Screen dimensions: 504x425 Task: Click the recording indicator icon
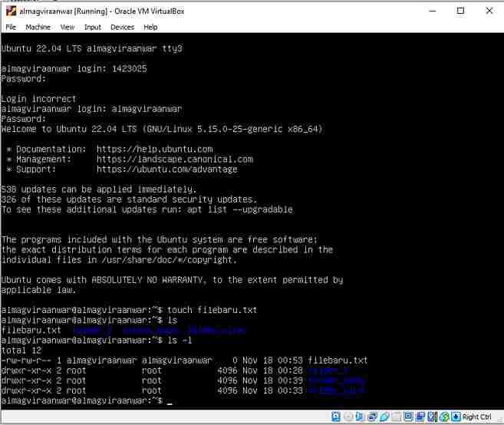pos(420,417)
